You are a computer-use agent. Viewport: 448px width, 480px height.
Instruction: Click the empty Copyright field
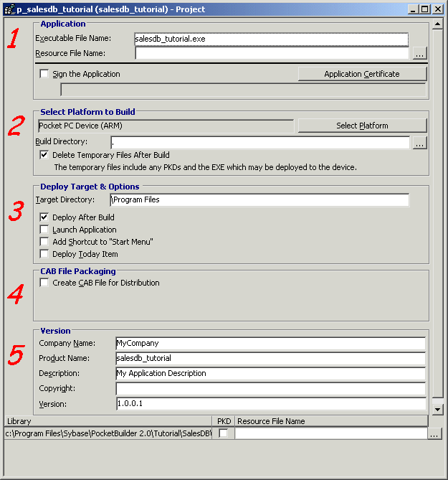tap(271, 389)
